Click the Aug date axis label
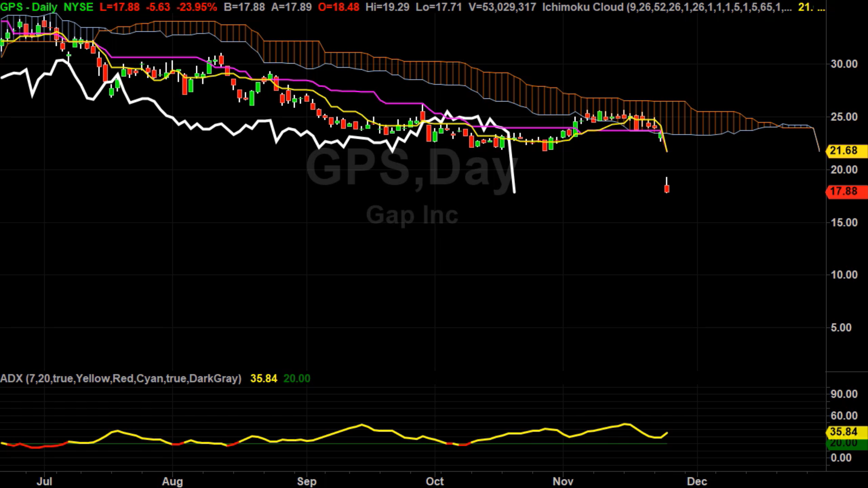Image resolution: width=868 pixels, height=488 pixels. click(172, 481)
